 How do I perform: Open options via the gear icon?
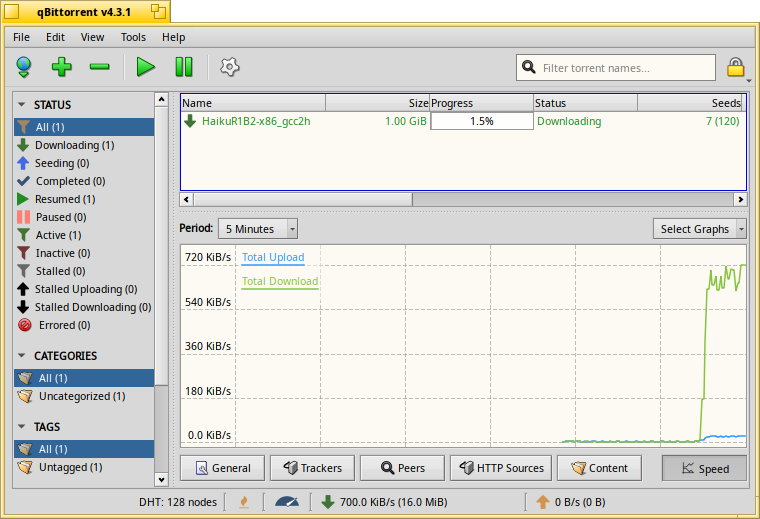point(229,67)
